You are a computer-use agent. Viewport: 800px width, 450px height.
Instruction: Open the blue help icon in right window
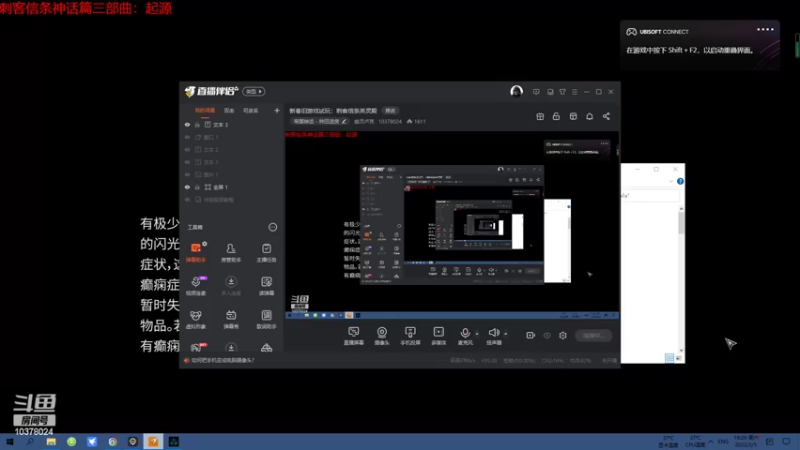tap(680, 181)
